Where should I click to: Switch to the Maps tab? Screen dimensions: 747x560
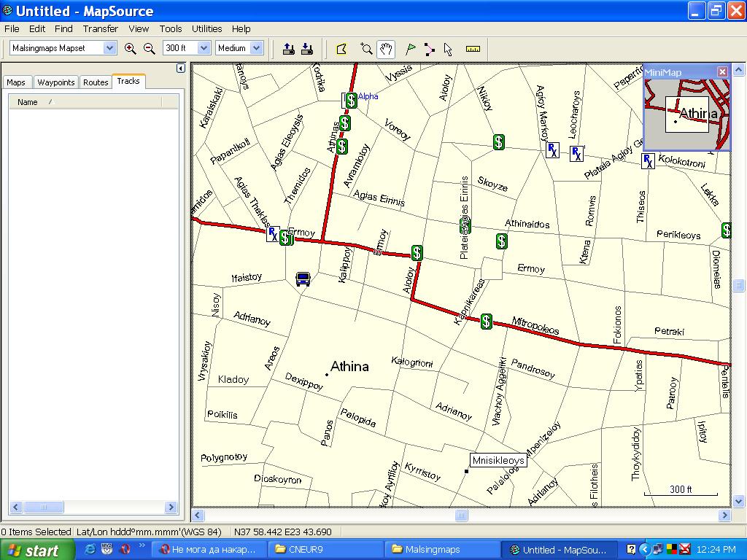point(16,82)
